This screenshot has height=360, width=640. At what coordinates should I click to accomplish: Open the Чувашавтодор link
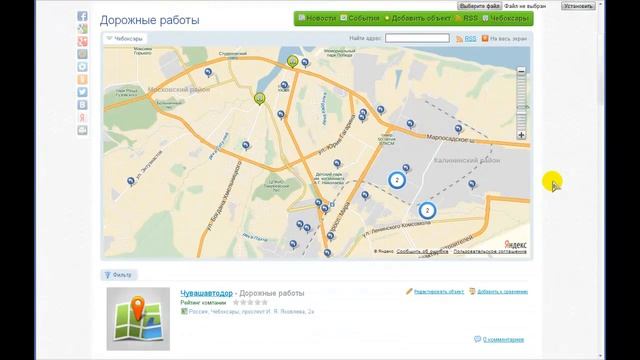pos(207,293)
